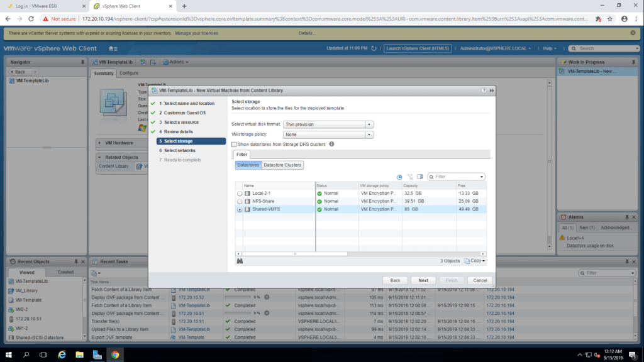The height and width of the screenshot is (362, 644).
Task: Switch to the Datastore Clusters tab
Action: click(x=282, y=165)
